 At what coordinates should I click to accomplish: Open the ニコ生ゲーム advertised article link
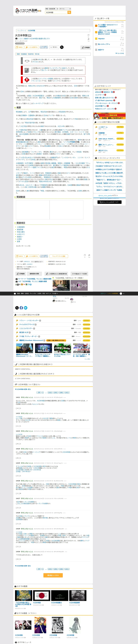click(103, 127)
